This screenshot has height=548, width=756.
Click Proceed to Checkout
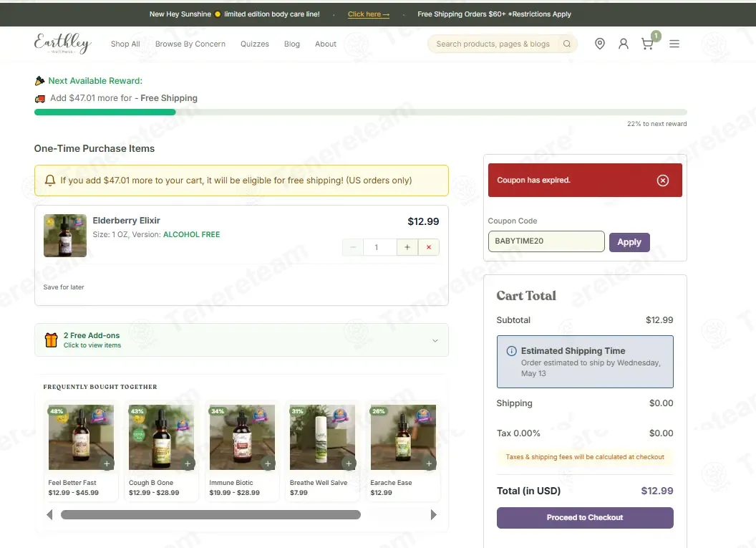[585, 518]
